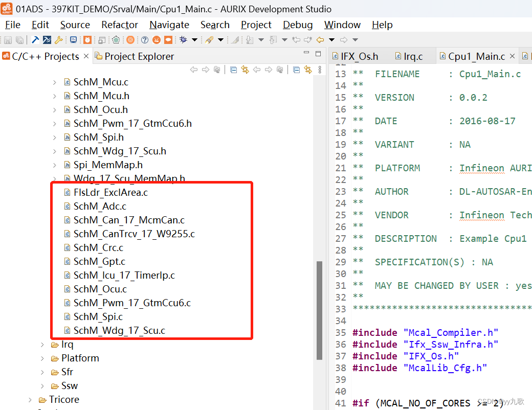
Task: Switch to the Irq.c editor tab
Action: (412, 56)
